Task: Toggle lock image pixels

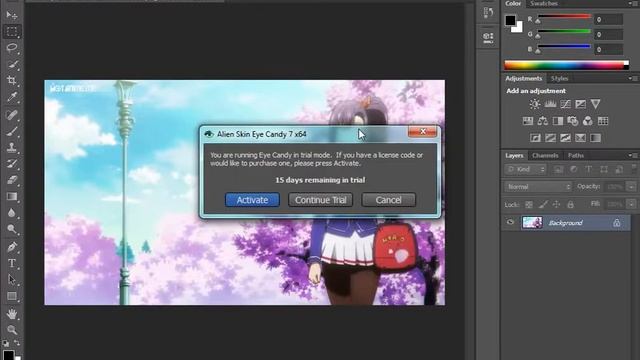Action: tap(543, 204)
